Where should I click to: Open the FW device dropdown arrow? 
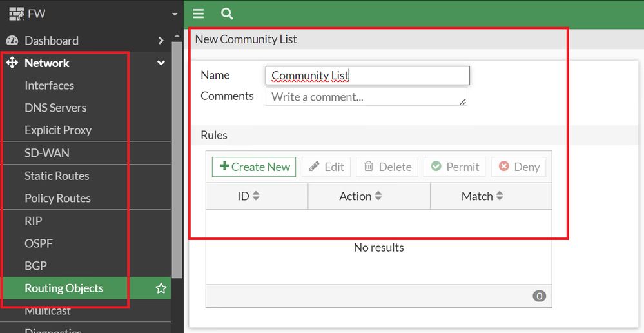tap(174, 14)
